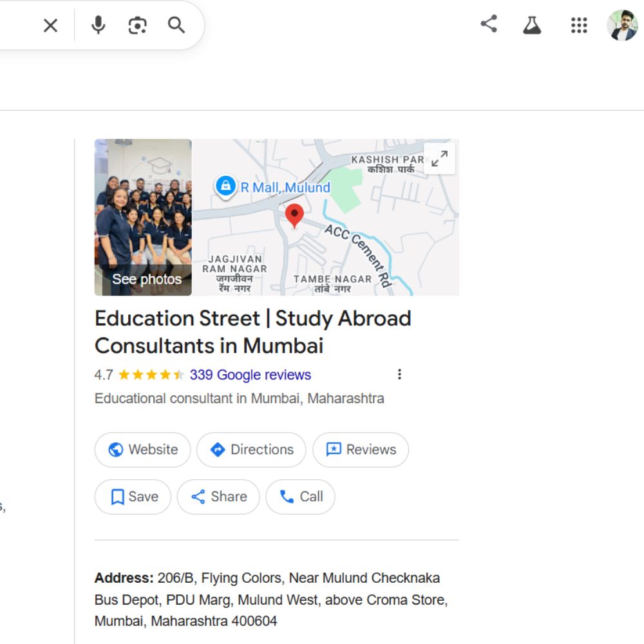Open 339 Google reviews link
644x644 pixels.
(250, 375)
